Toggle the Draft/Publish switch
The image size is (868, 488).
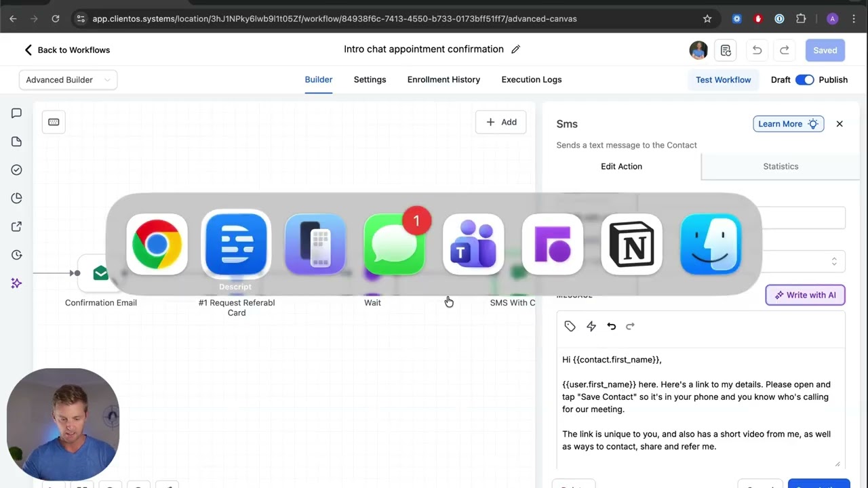point(805,80)
